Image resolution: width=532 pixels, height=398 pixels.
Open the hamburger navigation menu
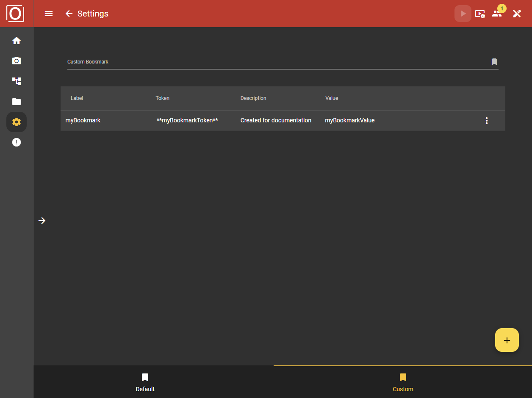pyautogui.click(x=48, y=14)
